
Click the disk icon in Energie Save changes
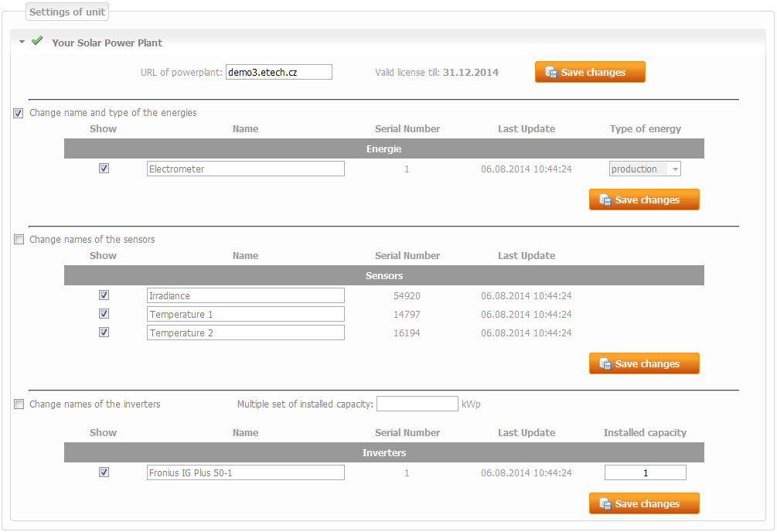click(605, 200)
